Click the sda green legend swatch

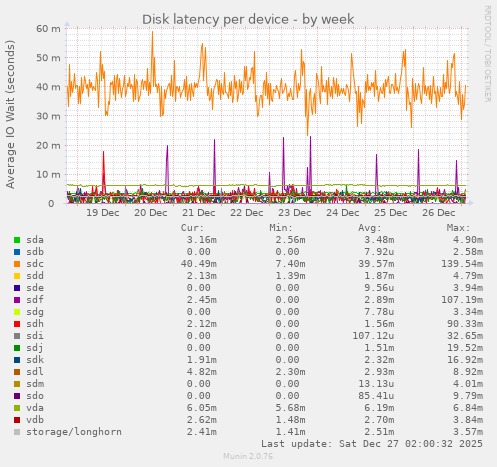(x=17, y=240)
